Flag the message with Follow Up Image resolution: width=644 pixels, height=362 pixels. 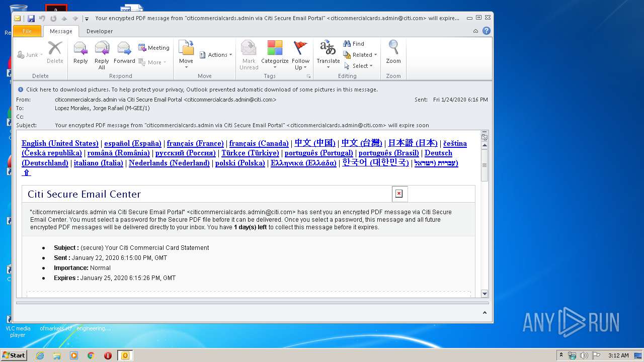click(x=300, y=55)
